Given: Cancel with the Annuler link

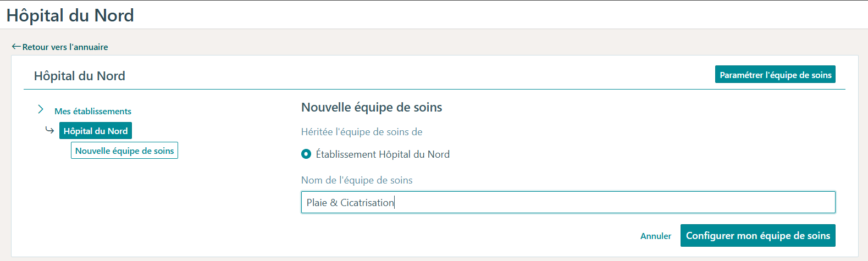Looking at the screenshot, I should click(x=656, y=236).
